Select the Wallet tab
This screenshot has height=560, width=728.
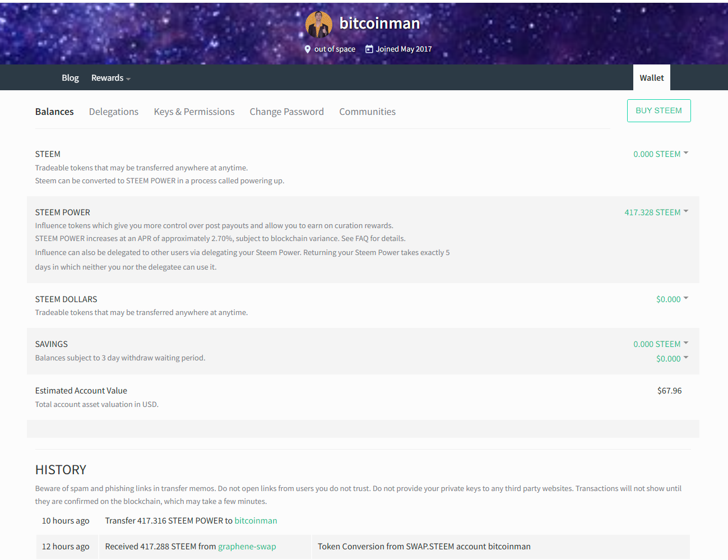click(x=651, y=78)
